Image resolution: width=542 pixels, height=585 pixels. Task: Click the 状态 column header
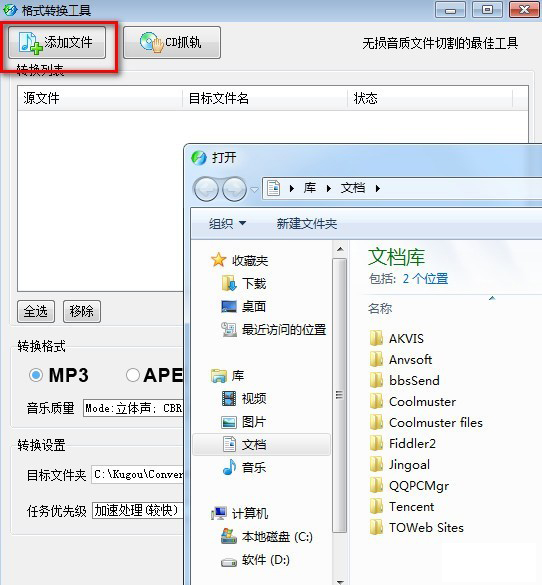(x=430, y=98)
